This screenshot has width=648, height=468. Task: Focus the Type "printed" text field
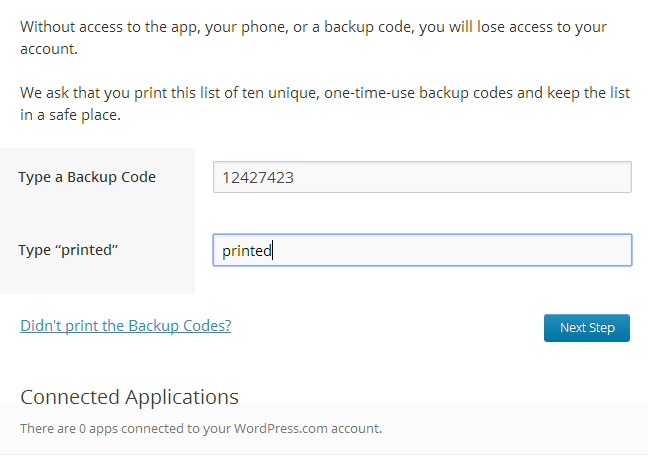click(x=422, y=250)
